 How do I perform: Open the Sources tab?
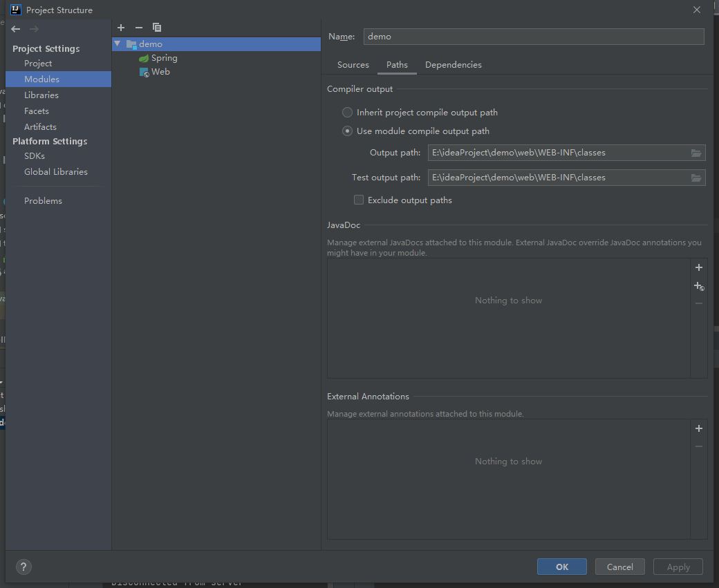click(353, 64)
